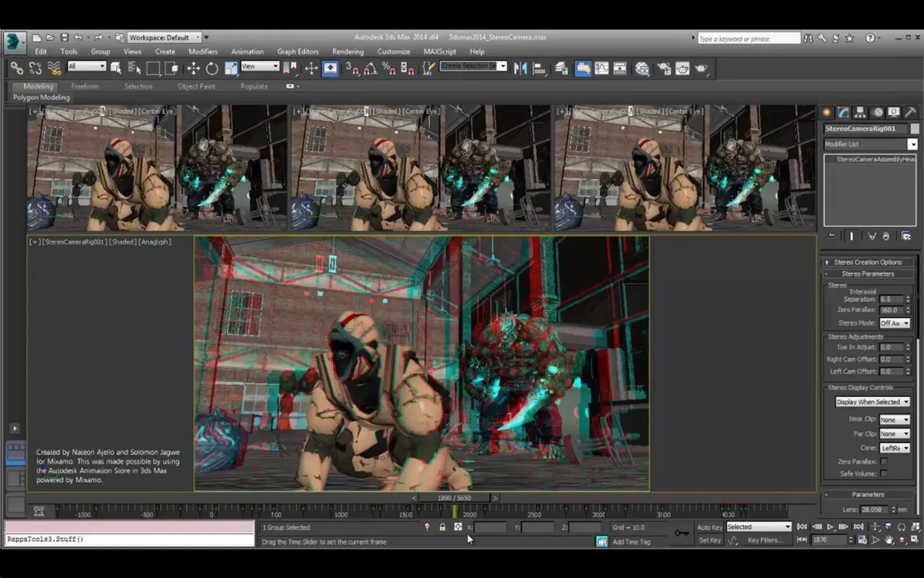This screenshot has width=924, height=578.
Task: Switch to the Object Paint ribbon tab
Action: click(196, 86)
